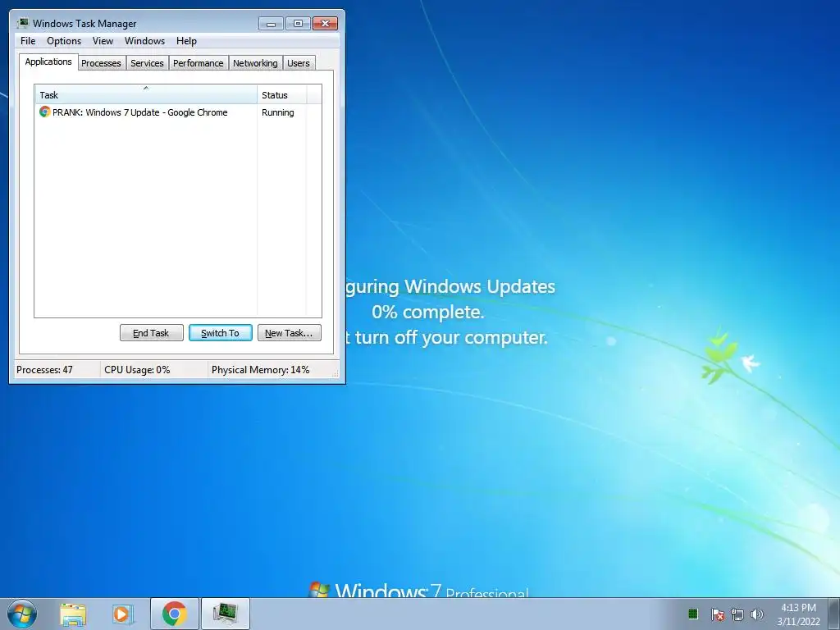The width and height of the screenshot is (840, 630).
Task: Click the End Task button
Action: click(x=151, y=333)
